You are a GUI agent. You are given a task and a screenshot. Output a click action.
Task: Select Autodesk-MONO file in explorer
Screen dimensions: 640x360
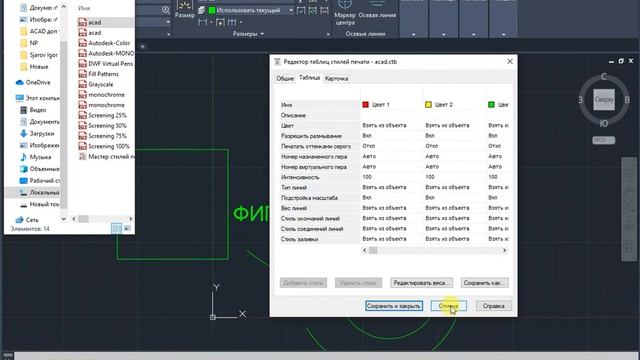[105, 53]
